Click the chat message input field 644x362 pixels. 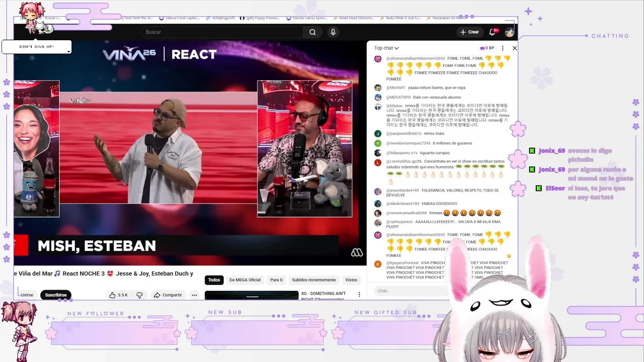[x=410, y=291]
